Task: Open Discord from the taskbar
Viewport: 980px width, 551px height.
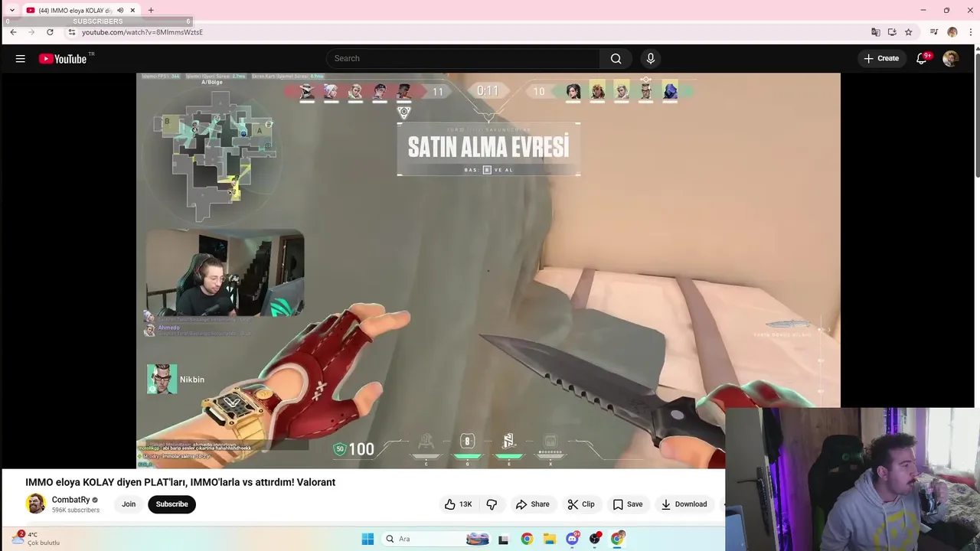Action: (x=573, y=539)
